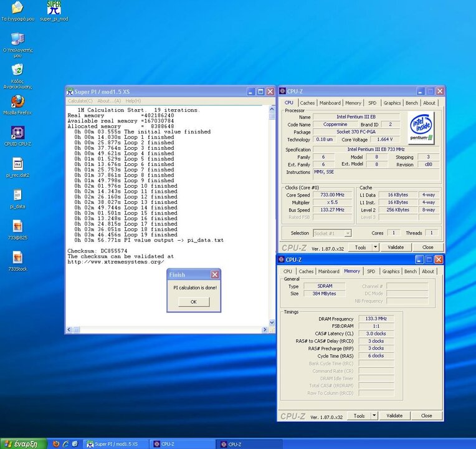Switch to About tab in lower CPU-Z
The height and width of the screenshot is (449, 476).
coord(428,271)
